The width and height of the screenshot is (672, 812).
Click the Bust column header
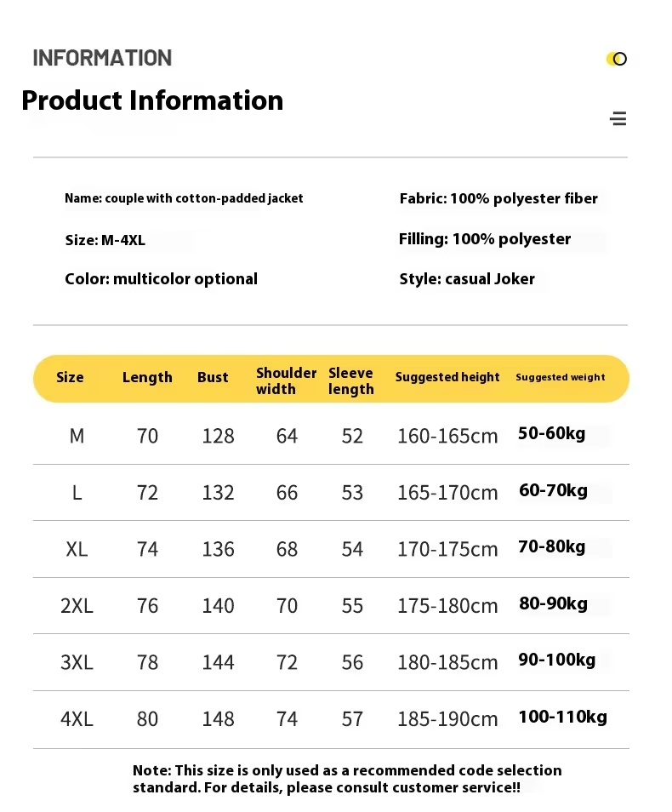point(213,377)
